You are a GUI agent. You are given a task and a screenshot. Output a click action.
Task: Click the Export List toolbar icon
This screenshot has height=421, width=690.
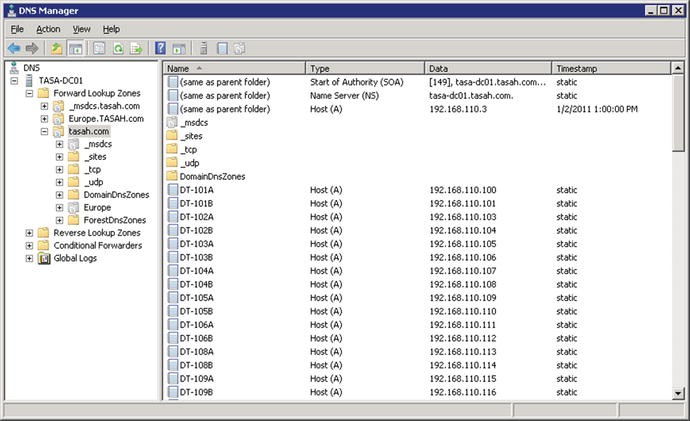(x=136, y=48)
